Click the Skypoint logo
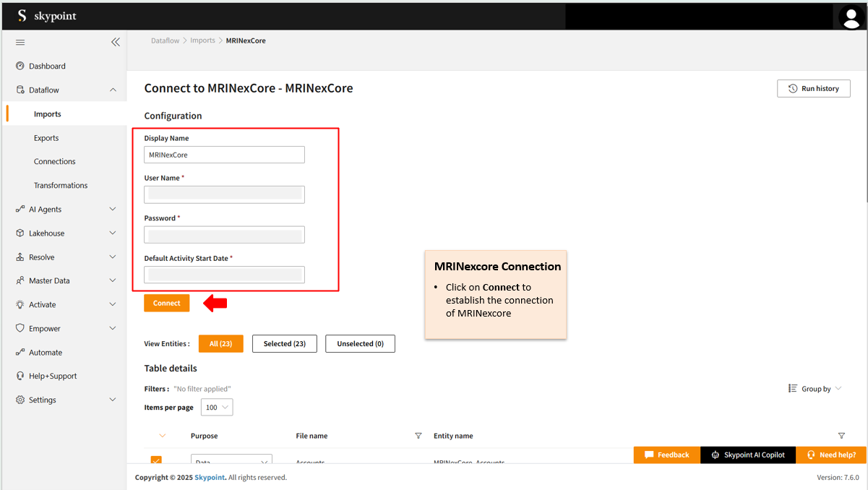This screenshot has width=868, height=490. [47, 15]
